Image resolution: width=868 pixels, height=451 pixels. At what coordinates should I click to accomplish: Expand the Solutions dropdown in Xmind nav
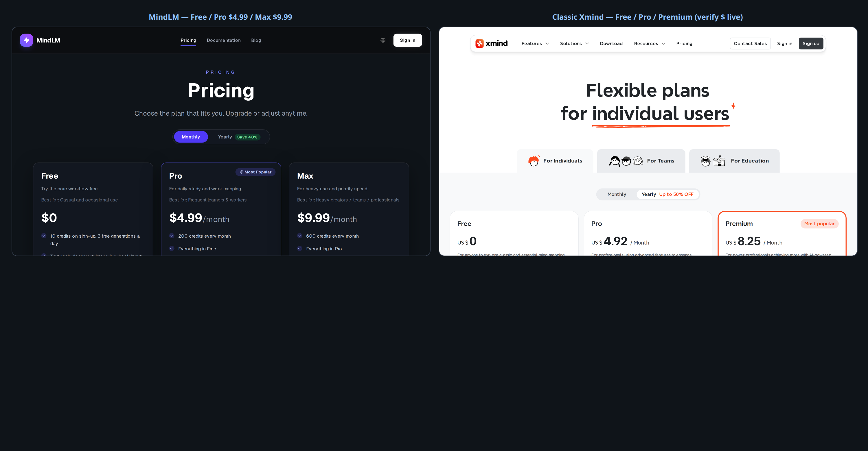tap(574, 43)
